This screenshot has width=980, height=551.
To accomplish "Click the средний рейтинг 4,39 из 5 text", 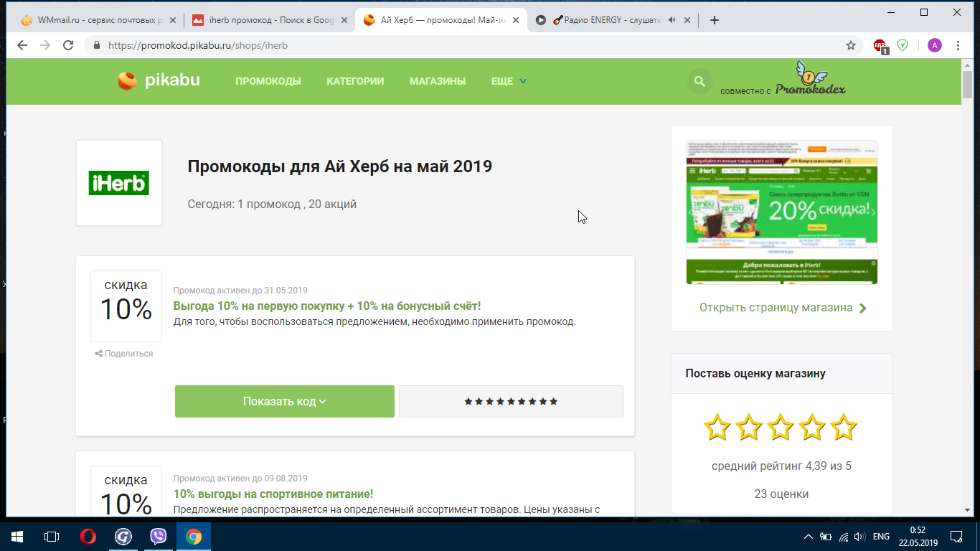I will (x=781, y=466).
